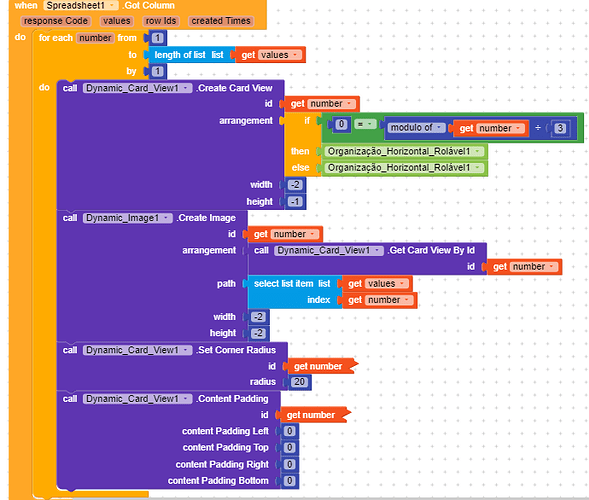Select the 'created Times' parameter block
589x500 pixels.
(x=221, y=21)
